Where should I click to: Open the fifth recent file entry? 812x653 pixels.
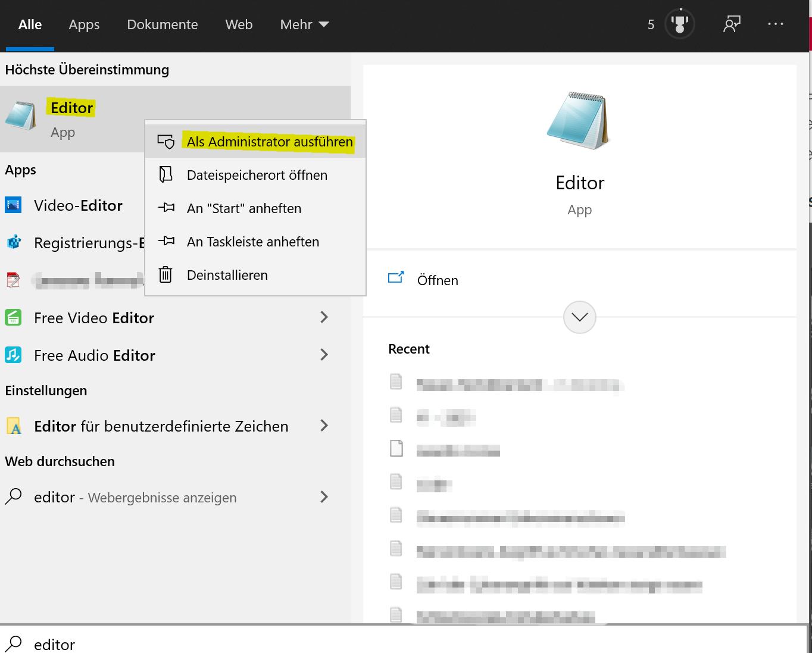pos(506,516)
